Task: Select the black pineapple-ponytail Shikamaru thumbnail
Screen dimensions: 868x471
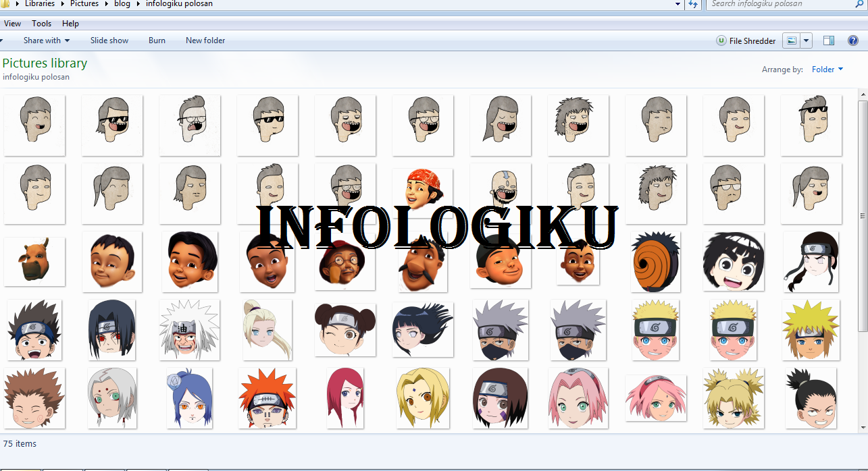Action: click(x=811, y=398)
